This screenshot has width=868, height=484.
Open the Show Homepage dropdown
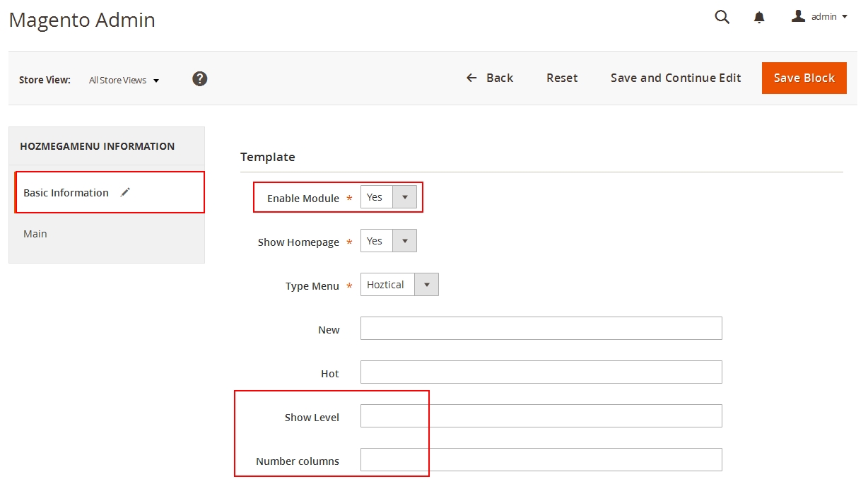click(x=388, y=241)
